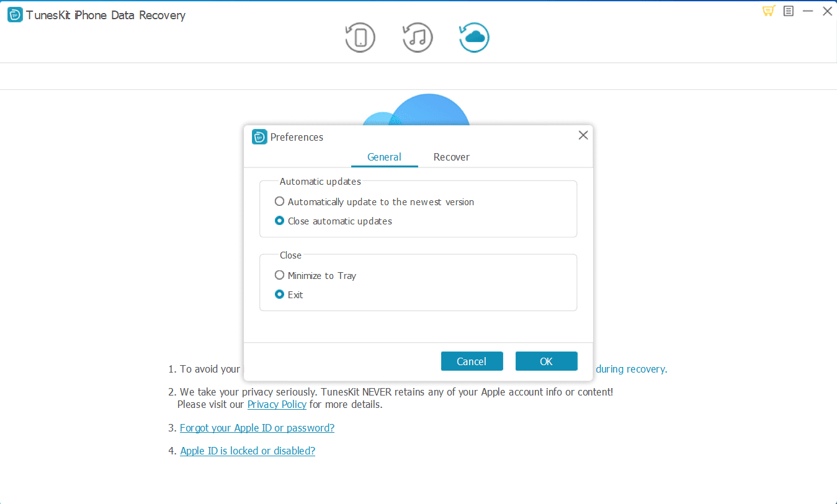Switch to the Recover tab

[452, 157]
